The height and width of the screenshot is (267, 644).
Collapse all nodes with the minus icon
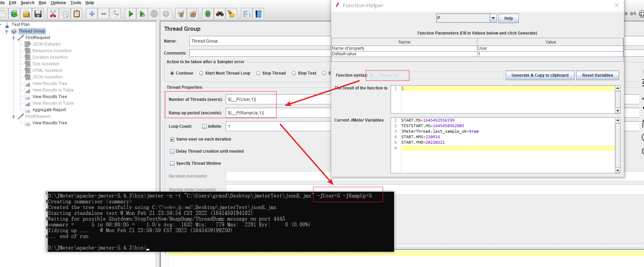(x=104, y=14)
